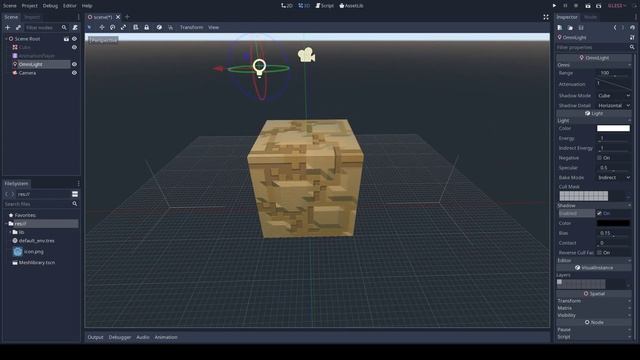
Task: Uncheck the Shadow Enabled checkbox
Action: tap(599, 213)
